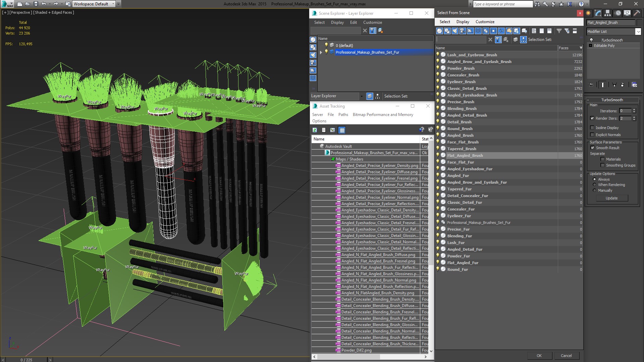Open the Hierarchy command panel tab

[607, 13]
